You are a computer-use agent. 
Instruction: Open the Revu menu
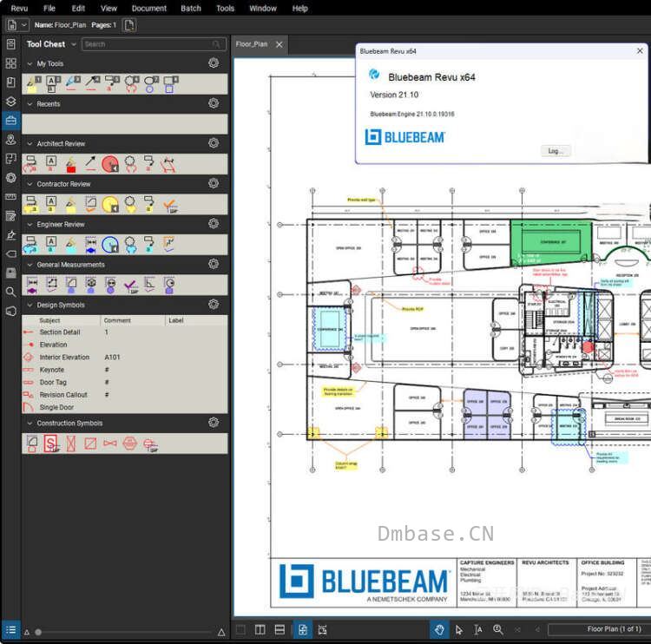click(x=19, y=9)
